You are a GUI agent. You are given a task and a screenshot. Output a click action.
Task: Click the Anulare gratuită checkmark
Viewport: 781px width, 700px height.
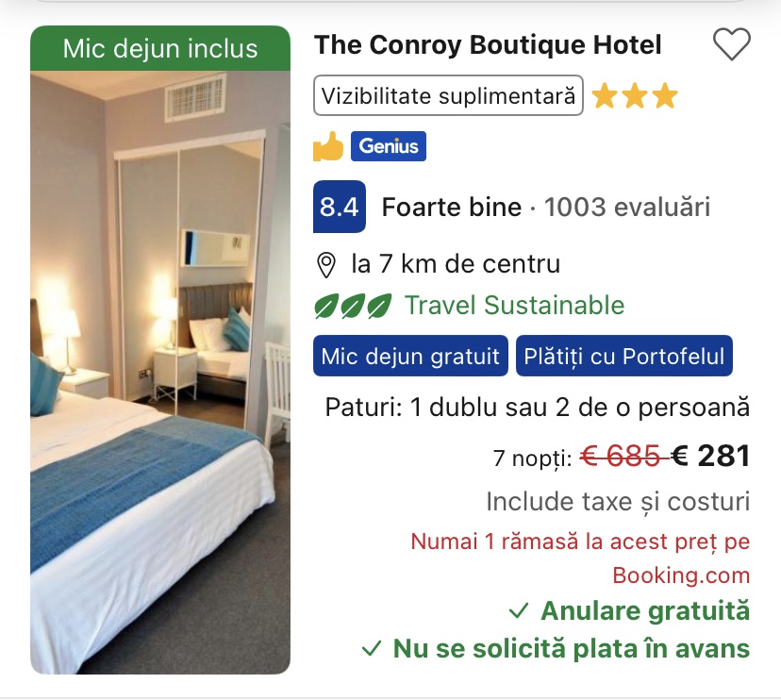(x=519, y=610)
